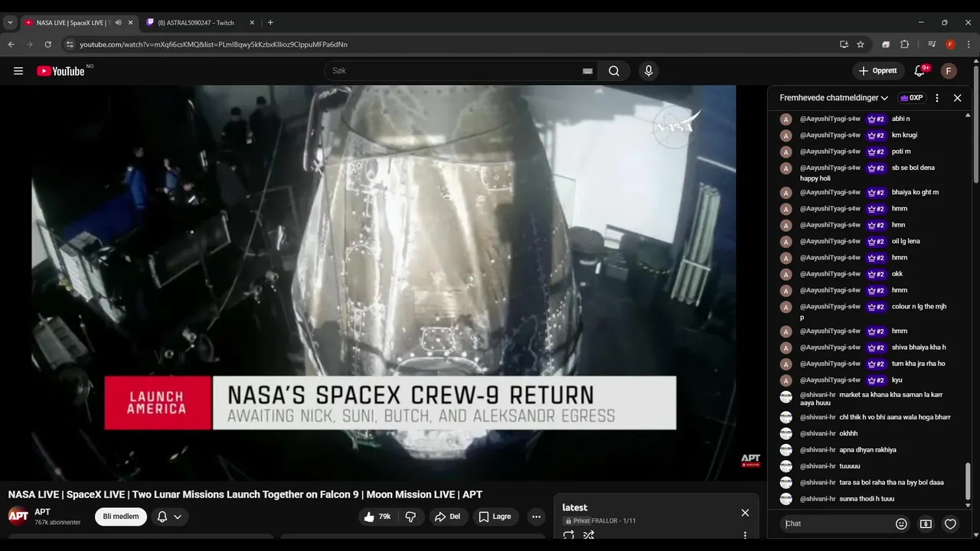Click the search magnifier button
This screenshot has height=551, width=980.
614,71
